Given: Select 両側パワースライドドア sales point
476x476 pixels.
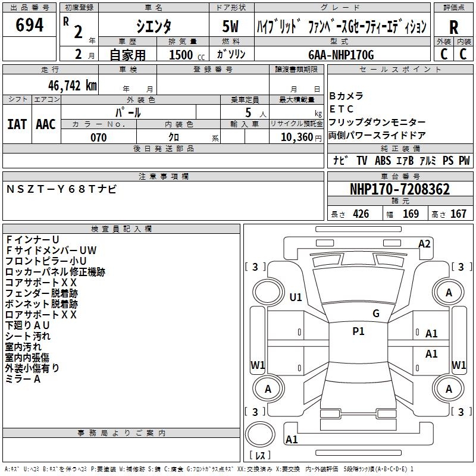Looking at the screenshot, I should click(x=377, y=135).
